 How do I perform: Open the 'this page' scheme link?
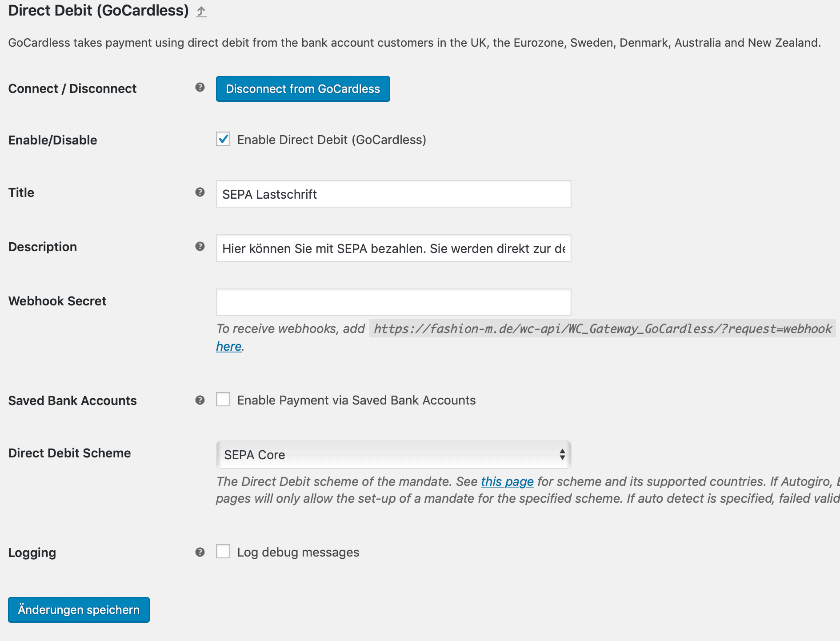507,481
